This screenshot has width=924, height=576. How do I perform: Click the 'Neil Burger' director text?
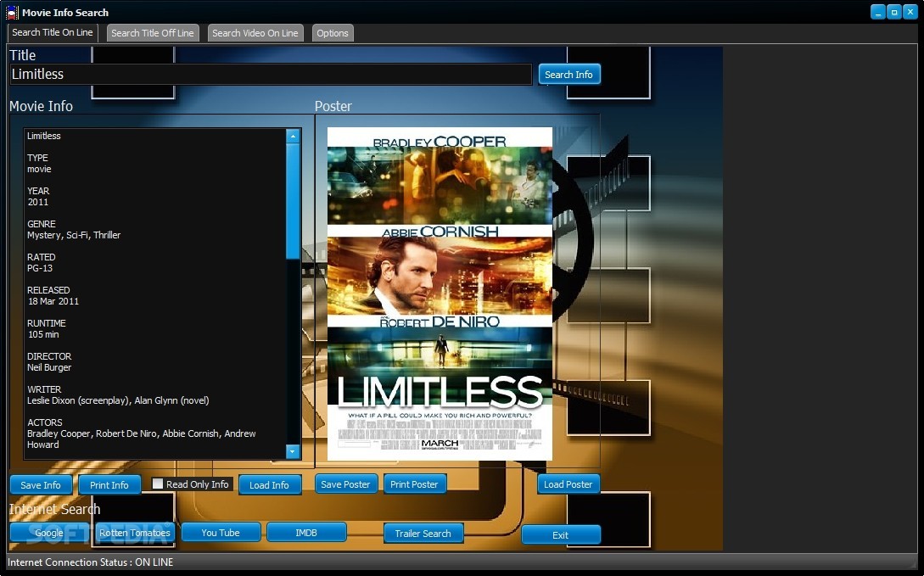49,367
